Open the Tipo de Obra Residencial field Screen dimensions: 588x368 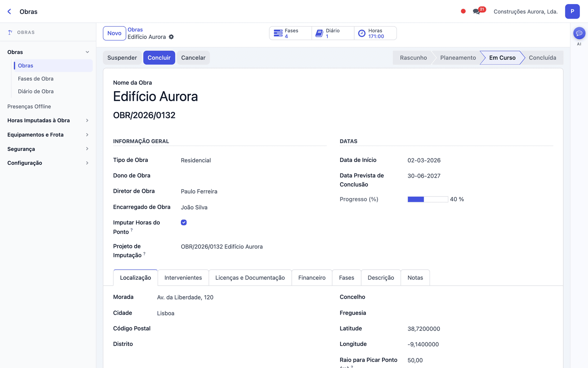pos(254,160)
